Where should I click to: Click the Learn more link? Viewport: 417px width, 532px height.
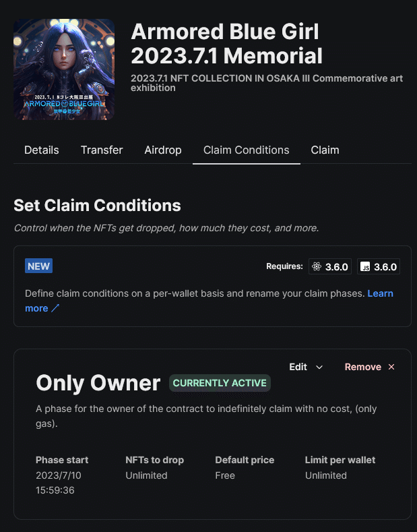pos(380,293)
